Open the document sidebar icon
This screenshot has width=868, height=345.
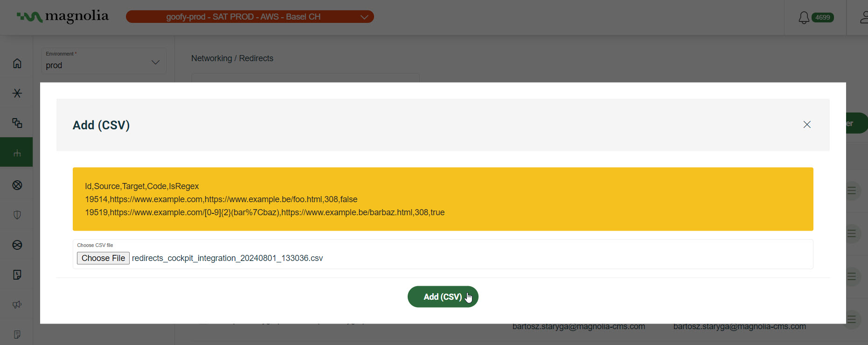(17, 275)
